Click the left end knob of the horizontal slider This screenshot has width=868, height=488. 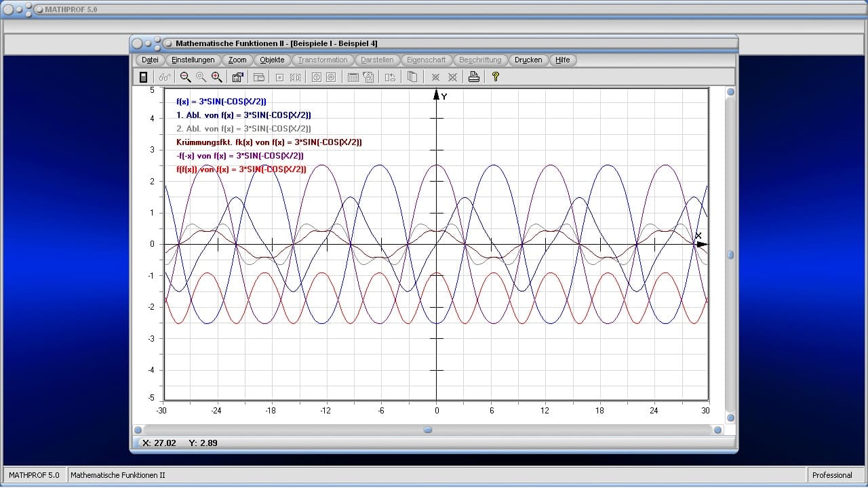point(138,430)
